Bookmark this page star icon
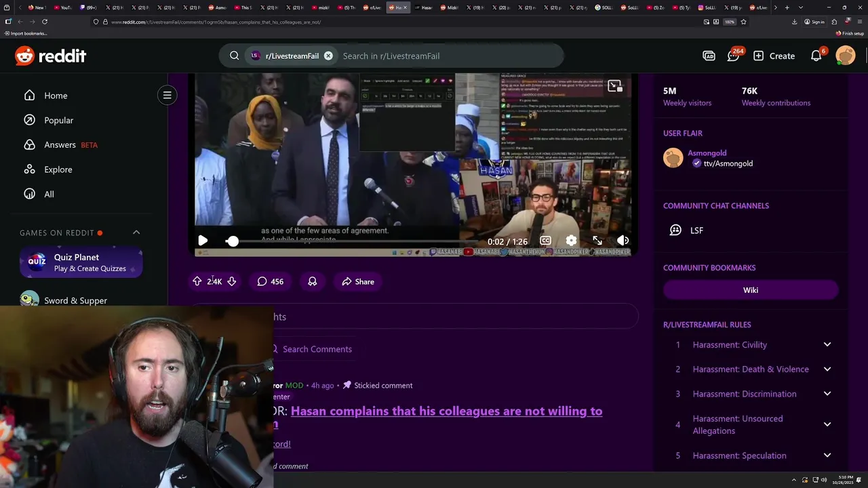868x488 pixels. (x=743, y=22)
